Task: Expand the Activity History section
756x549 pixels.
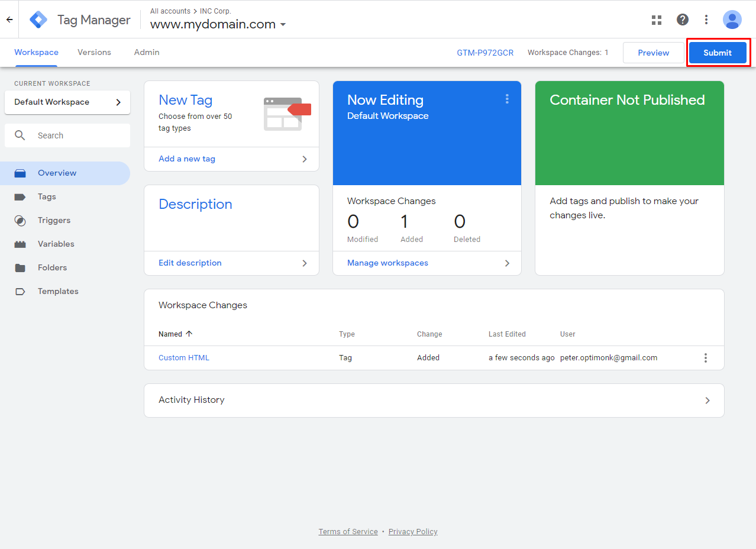Action: [434, 401]
